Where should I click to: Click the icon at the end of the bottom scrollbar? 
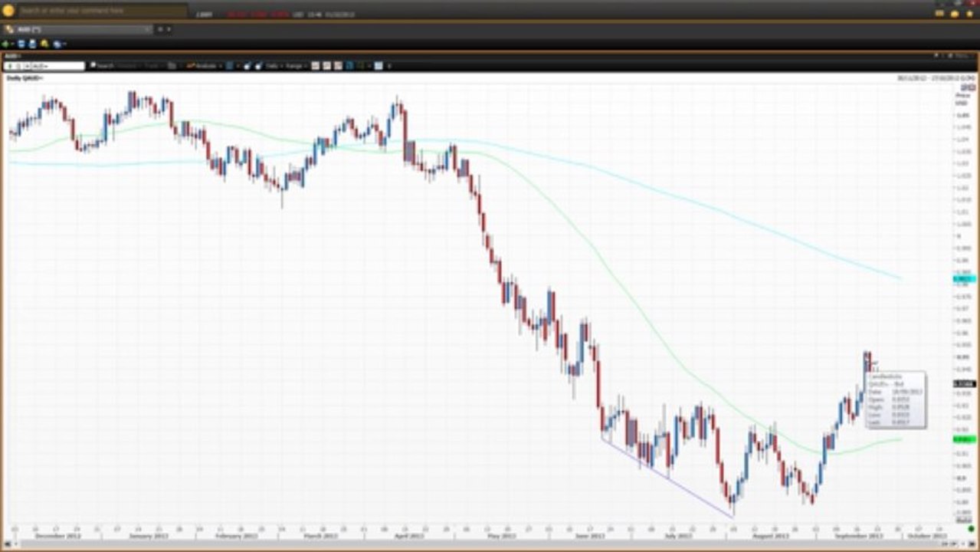[x=971, y=544]
